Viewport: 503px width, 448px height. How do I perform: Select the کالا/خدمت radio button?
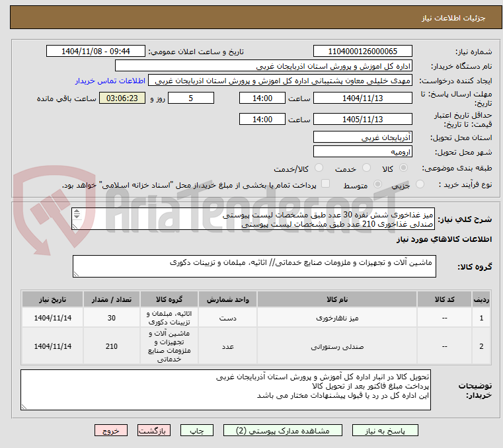[319, 168]
